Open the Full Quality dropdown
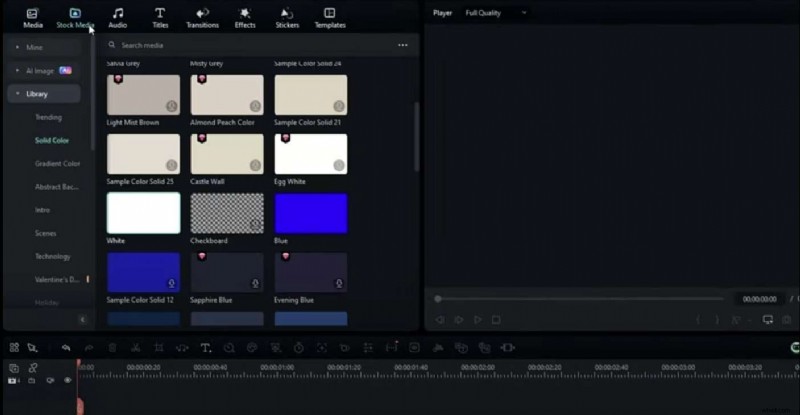The width and height of the screenshot is (800, 415). click(x=496, y=13)
